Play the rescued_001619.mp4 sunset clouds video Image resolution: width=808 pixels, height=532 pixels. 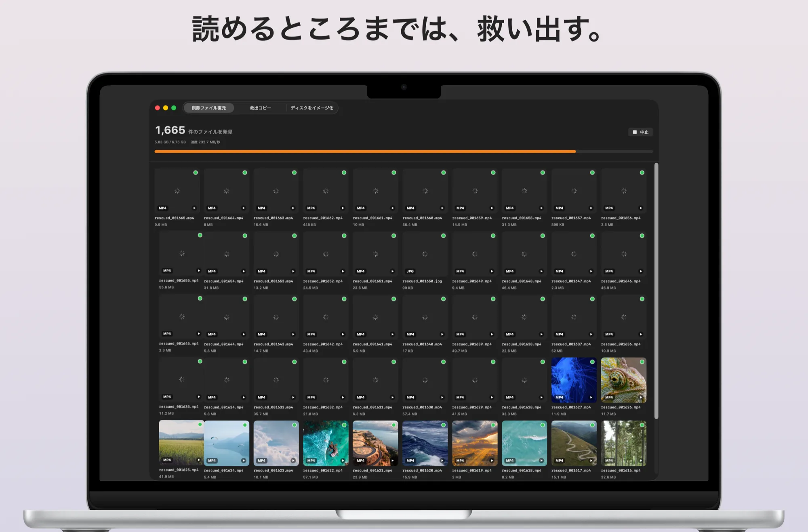click(492, 461)
